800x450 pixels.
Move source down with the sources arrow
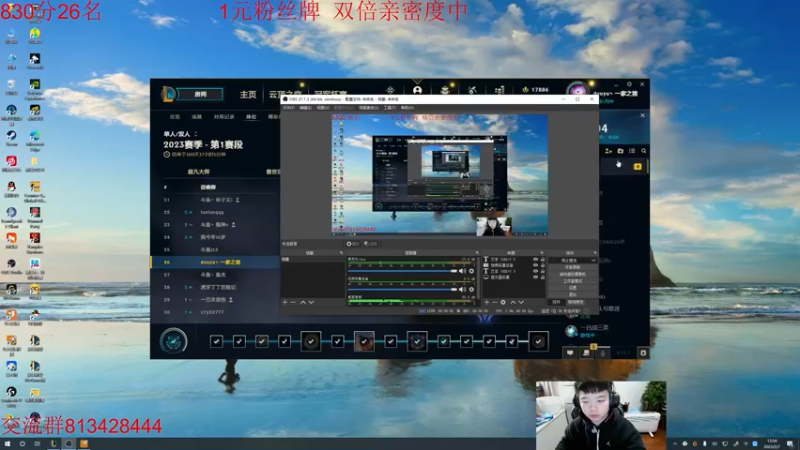(x=521, y=303)
